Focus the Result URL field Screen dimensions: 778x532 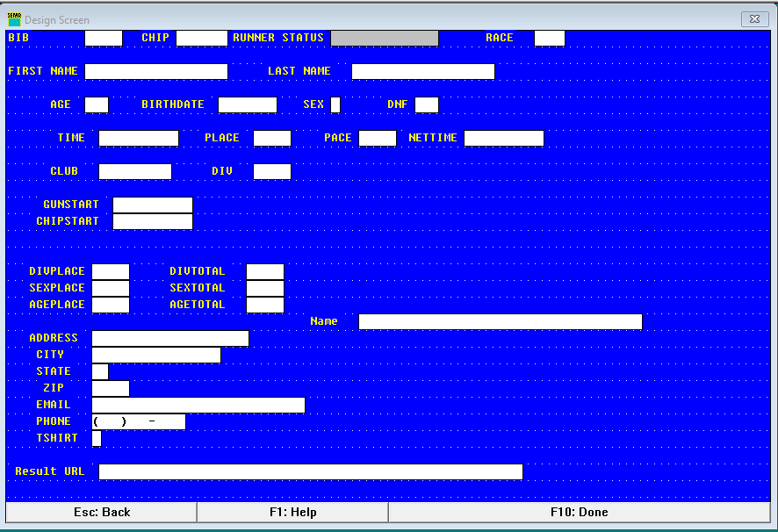[311, 471]
